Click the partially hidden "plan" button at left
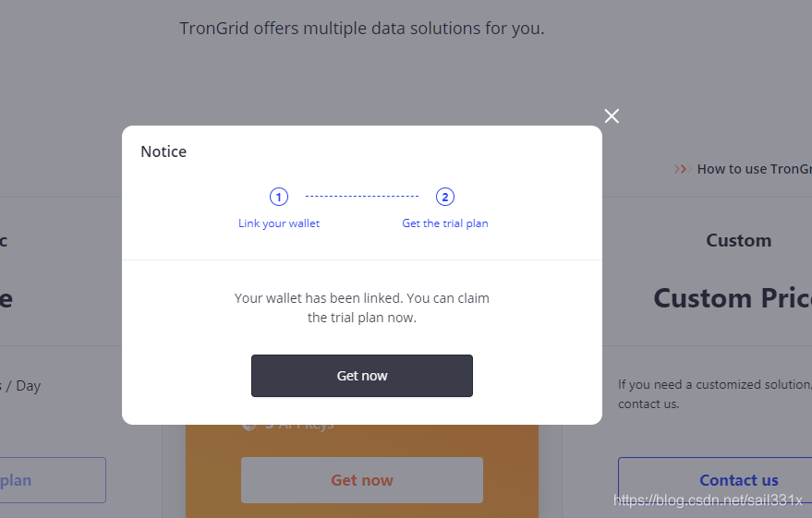Viewport: 812px width, 518px height. [x=53, y=480]
